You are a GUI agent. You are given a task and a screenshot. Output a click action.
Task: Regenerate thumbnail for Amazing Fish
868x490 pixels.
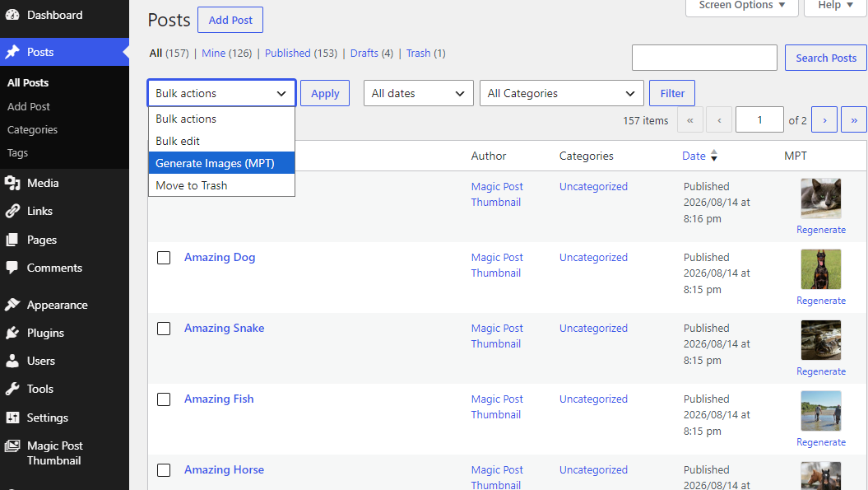[x=821, y=442]
